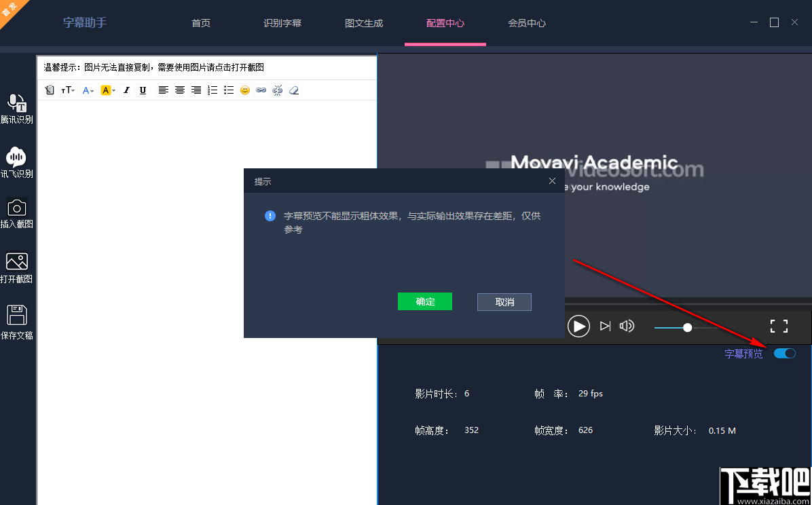Open the text color picker dropdown

pos(87,90)
